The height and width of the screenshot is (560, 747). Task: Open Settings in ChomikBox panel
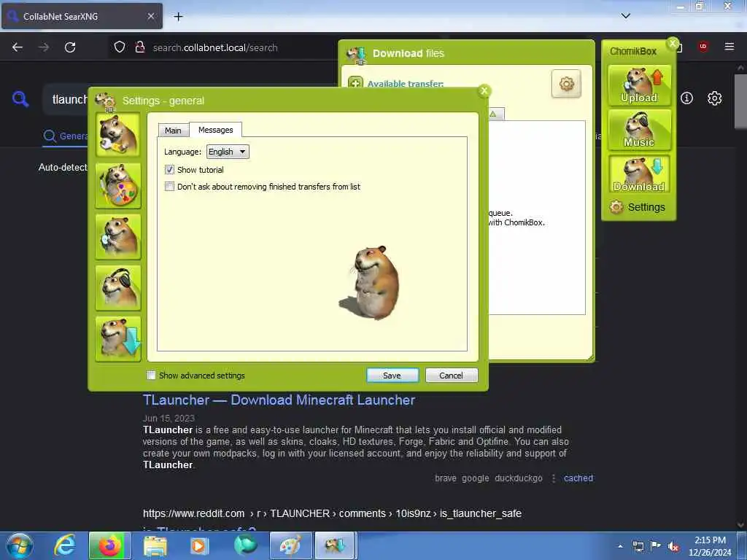(638, 207)
